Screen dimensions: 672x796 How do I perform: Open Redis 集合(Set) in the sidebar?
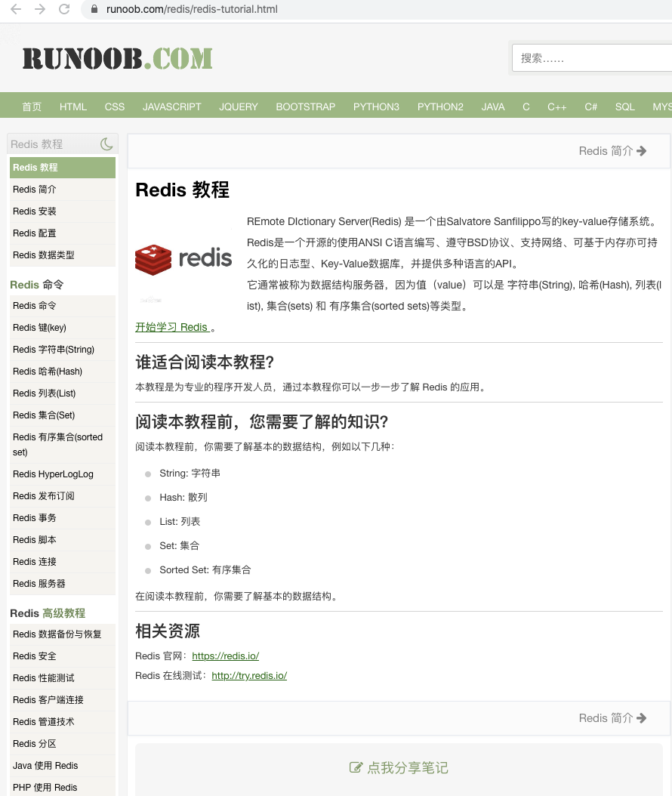(63, 415)
